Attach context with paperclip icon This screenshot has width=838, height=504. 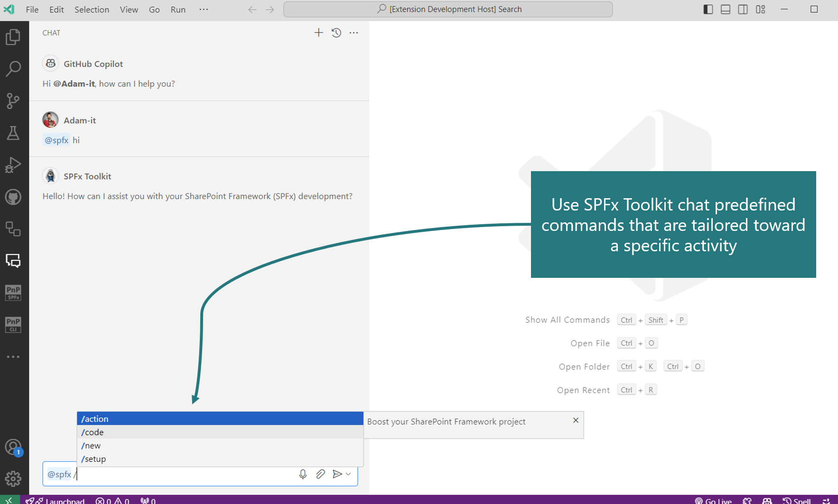(x=320, y=474)
